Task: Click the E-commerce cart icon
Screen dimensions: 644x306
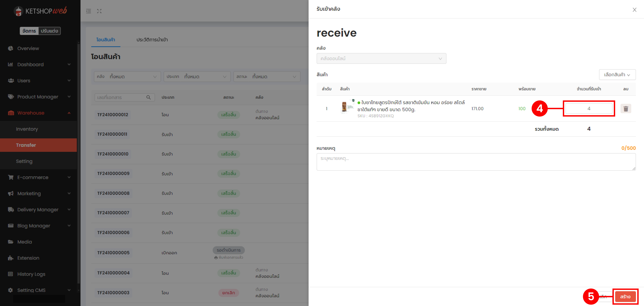Action: pos(11,177)
